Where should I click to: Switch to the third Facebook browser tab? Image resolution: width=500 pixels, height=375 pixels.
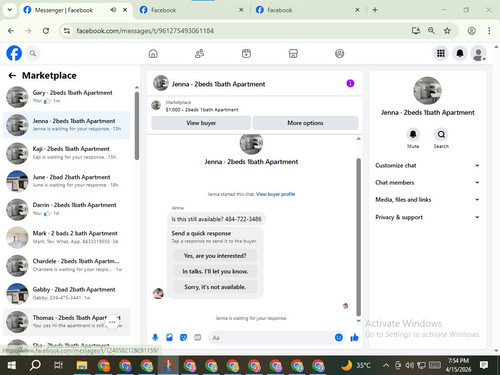(307, 10)
